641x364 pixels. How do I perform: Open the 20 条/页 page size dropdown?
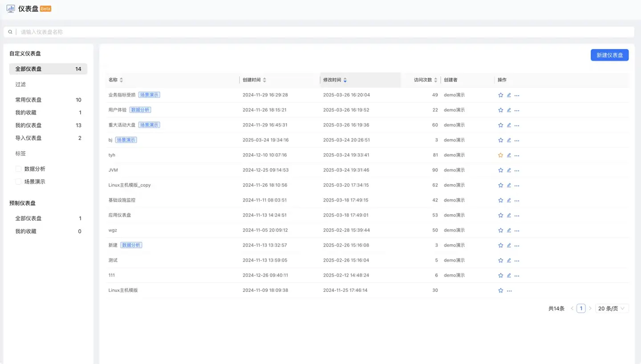pos(612,308)
